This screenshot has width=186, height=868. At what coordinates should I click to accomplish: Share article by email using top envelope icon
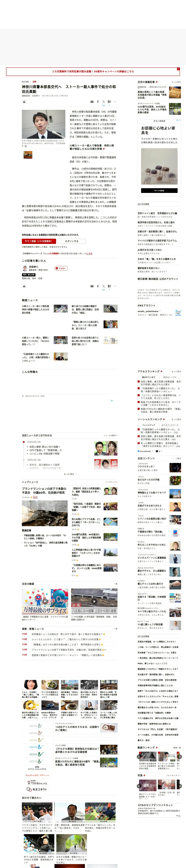click(x=92, y=102)
